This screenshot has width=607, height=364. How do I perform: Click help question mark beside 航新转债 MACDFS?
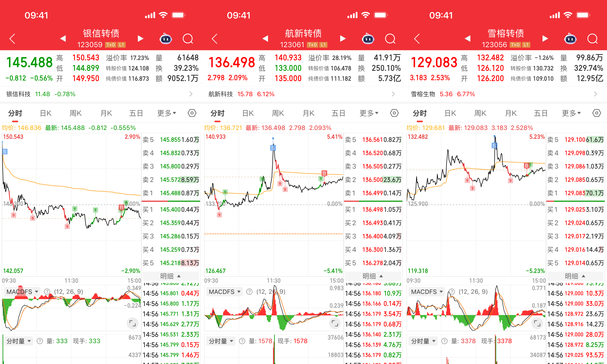(249, 292)
